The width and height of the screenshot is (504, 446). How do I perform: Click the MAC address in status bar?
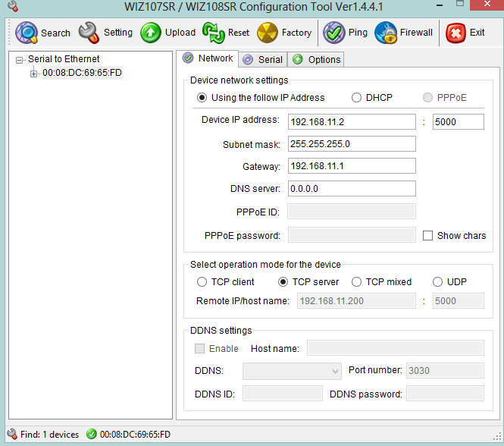tap(135, 435)
